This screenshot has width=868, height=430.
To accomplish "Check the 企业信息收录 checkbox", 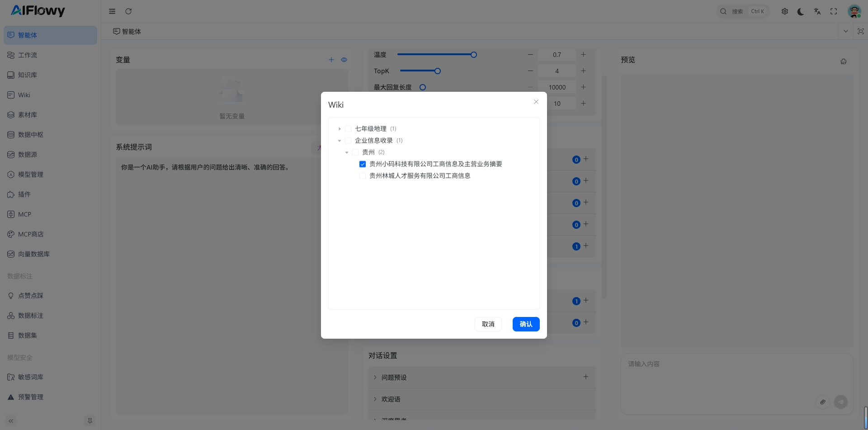I will [x=348, y=141].
